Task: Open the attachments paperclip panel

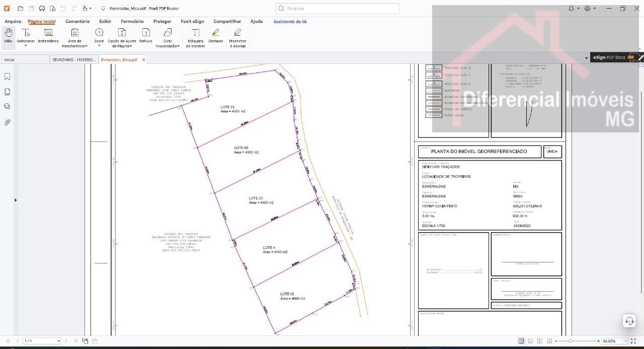Action: [7, 122]
